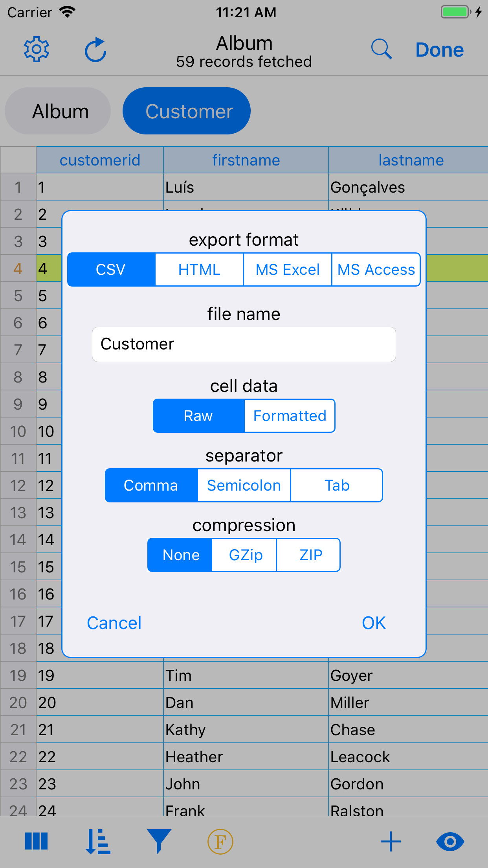Select GZip compression option

244,555
